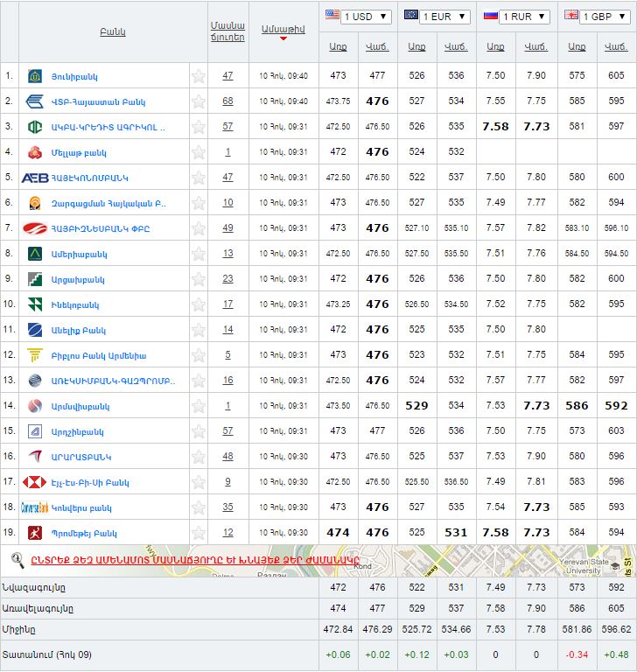Click the HSBC bank logo in row 17

35,482
